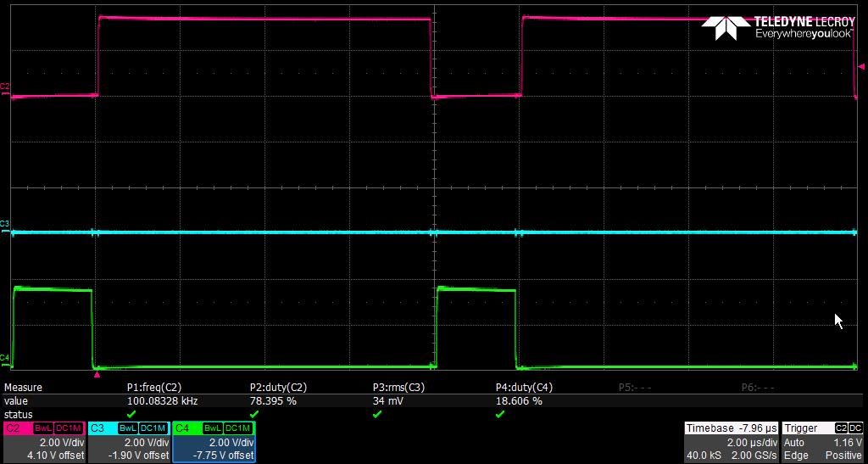Click the 'status' row label in Measure table

[x=18, y=414]
